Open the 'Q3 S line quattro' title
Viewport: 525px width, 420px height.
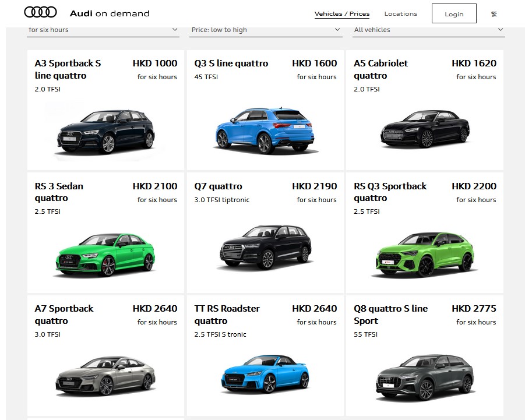coord(231,63)
